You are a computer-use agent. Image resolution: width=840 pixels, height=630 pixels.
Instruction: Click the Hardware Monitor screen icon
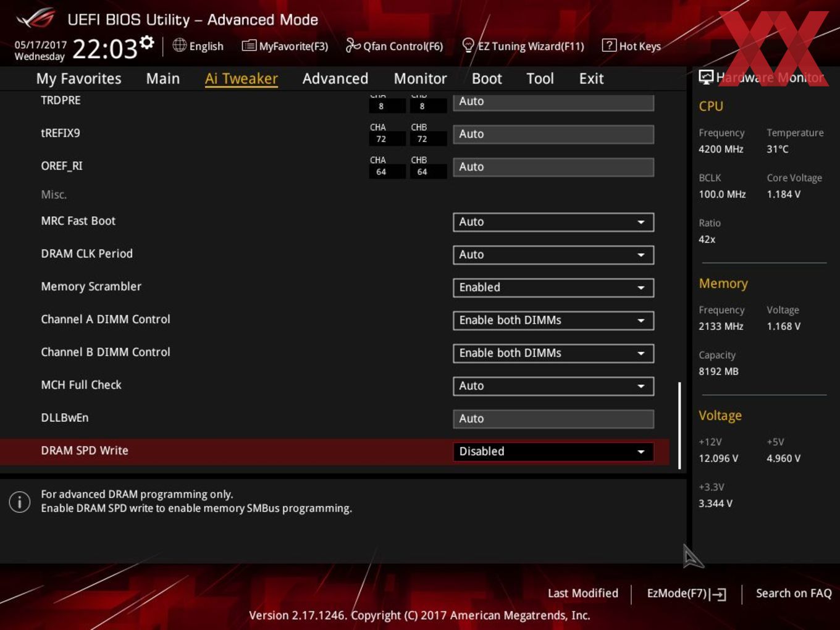click(706, 77)
